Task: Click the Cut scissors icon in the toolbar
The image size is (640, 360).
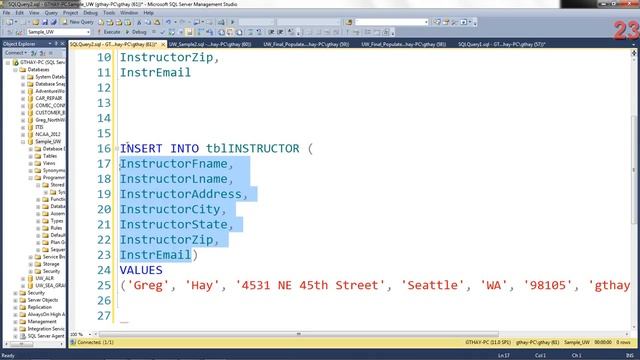Action: coord(139,22)
